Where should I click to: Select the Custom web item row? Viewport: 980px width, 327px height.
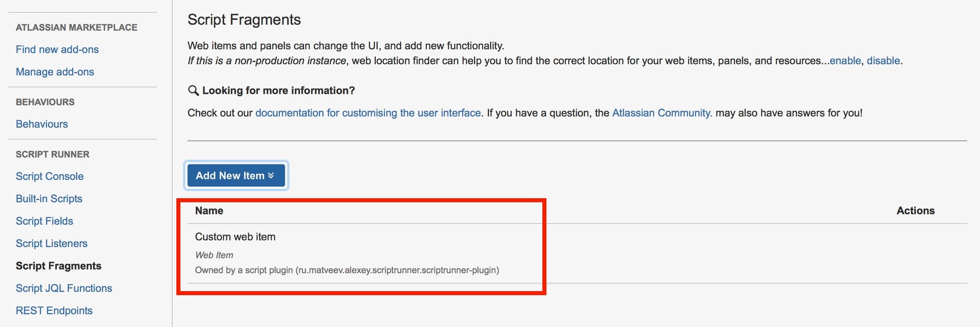(235, 237)
